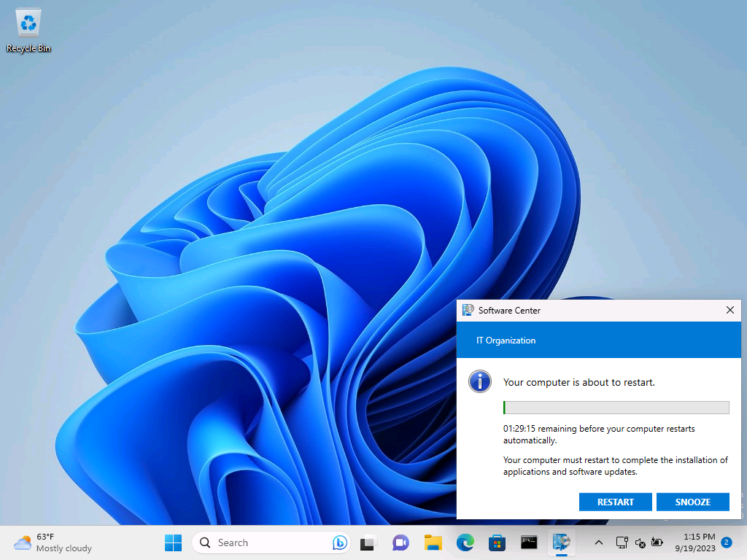The height and width of the screenshot is (560, 747).
Task: Open the network status tray icon
Action: 622,542
